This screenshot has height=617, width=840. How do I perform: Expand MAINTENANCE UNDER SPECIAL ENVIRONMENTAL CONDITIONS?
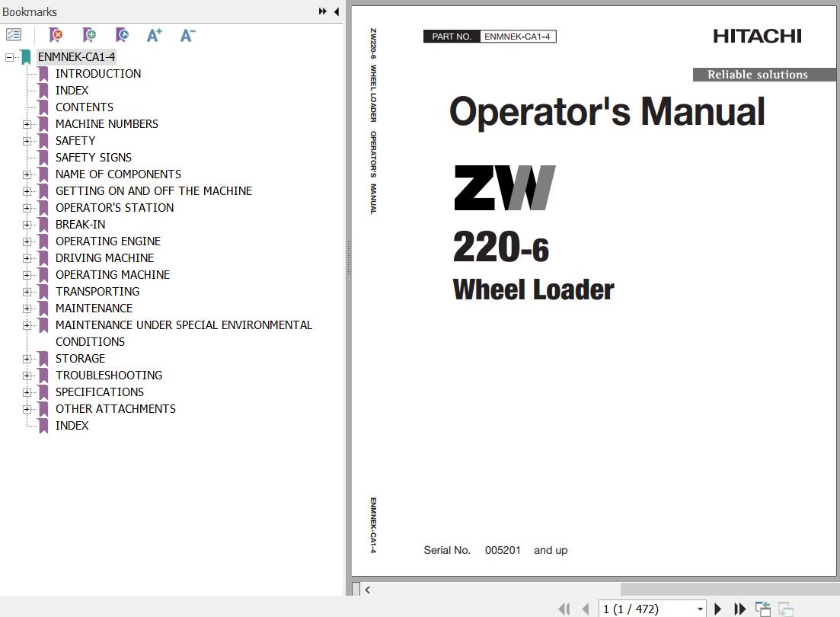coord(27,325)
